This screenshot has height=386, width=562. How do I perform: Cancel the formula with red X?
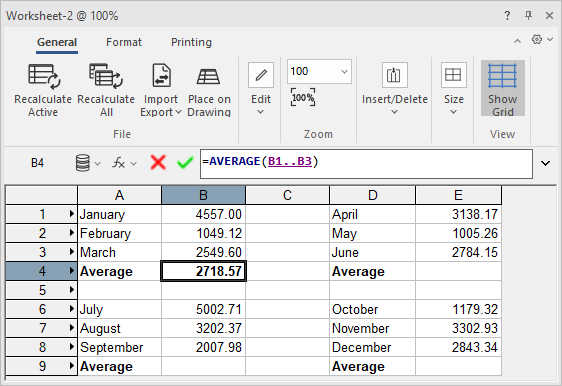coord(158,162)
